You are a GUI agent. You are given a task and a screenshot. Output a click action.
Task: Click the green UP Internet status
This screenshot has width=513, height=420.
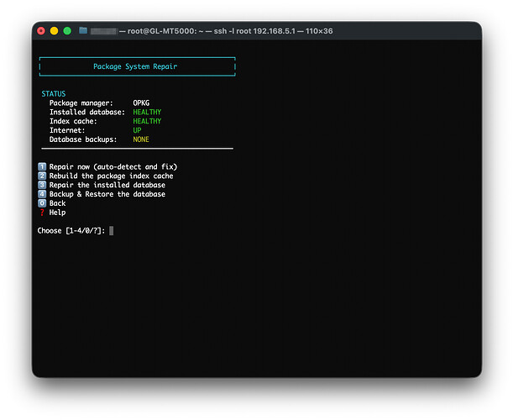pos(137,130)
